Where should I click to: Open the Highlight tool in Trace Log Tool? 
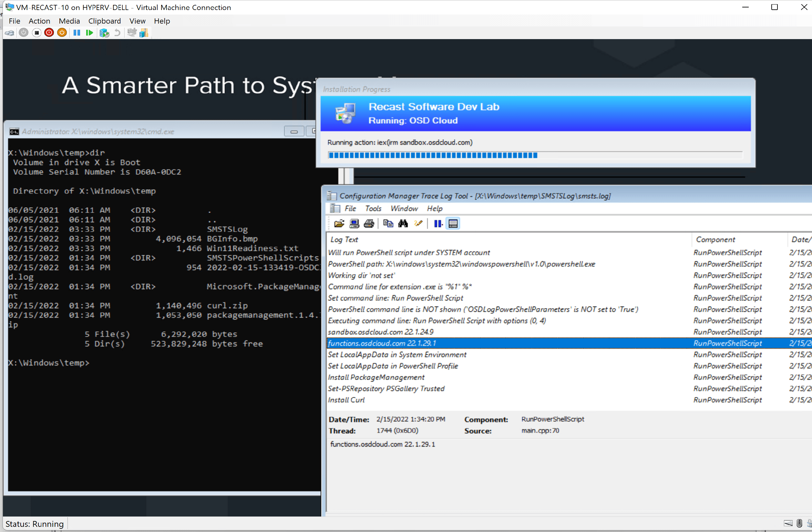coord(419,223)
